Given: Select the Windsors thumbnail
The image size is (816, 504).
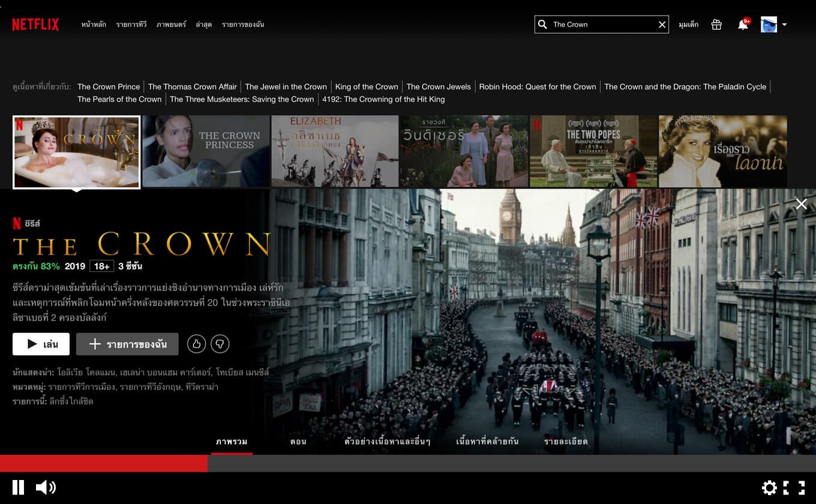Looking at the screenshot, I should pyautogui.click(x=464, y=151).
